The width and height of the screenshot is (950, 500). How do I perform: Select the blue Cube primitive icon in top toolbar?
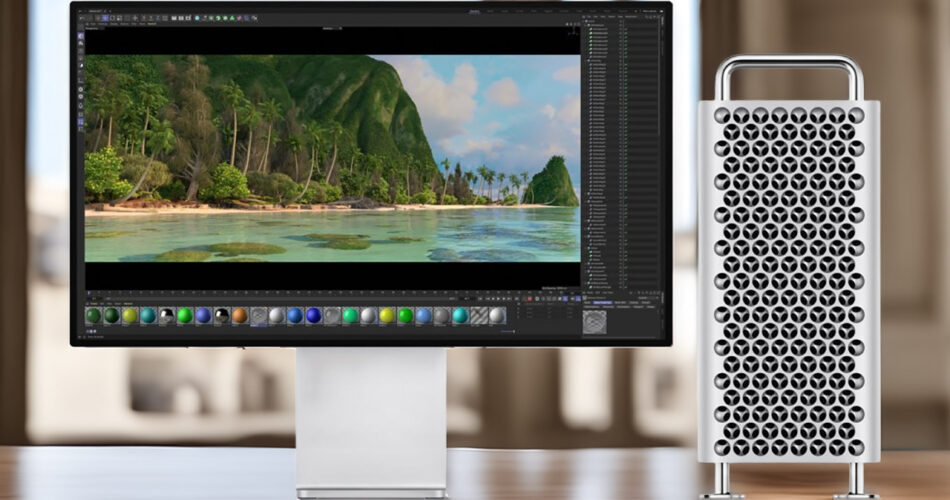197,18
